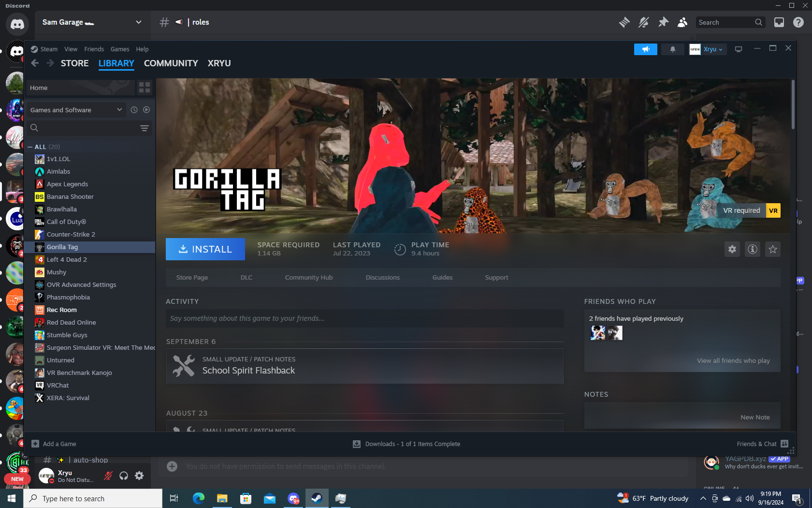Click the activity status input field
Viewport: 812px width, 508px height.
365,318
